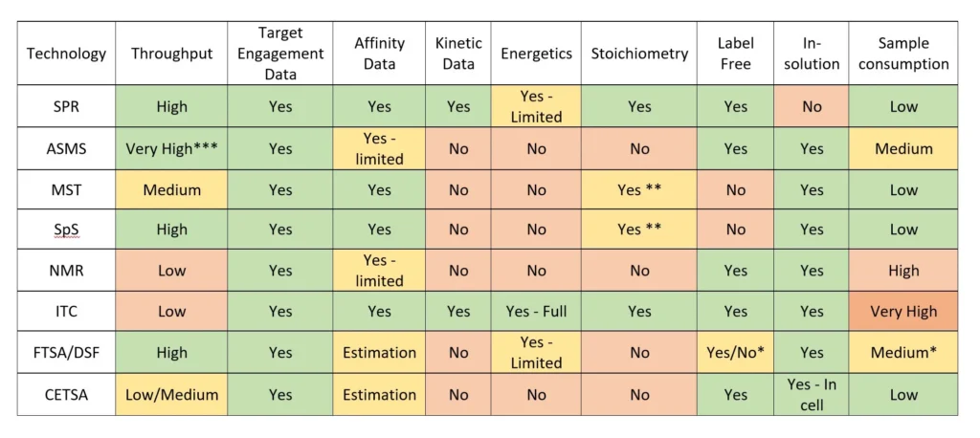Click the NMR sample consumption 'High' cell
The width and height of the screenshot is (980, 438).
click(x=903, y=271)
